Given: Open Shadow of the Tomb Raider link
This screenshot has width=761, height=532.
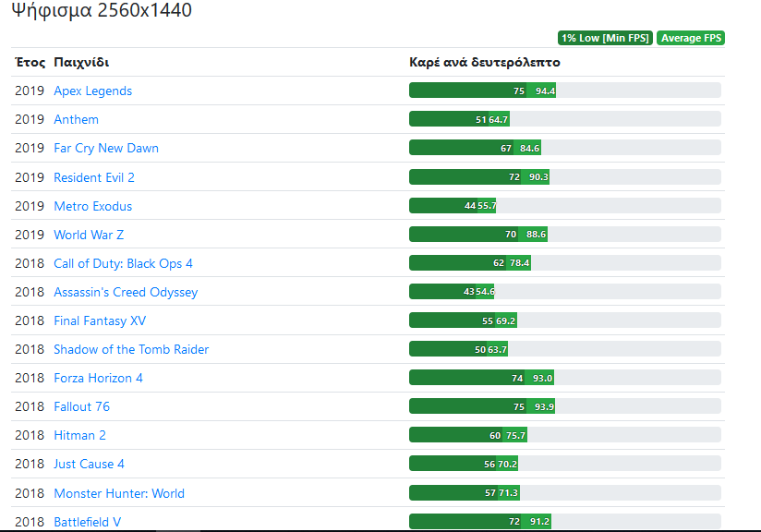Looking at the screenshot, I should click(131, 349).
